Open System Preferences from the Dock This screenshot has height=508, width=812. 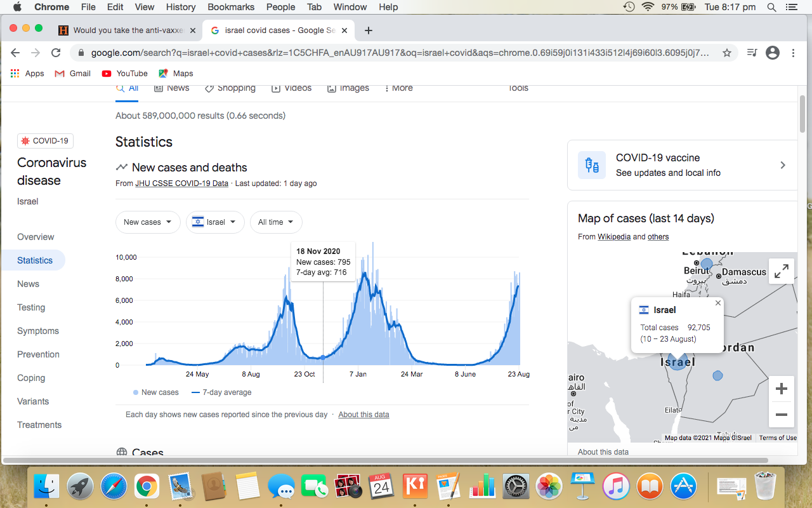(x=516, y=487)
